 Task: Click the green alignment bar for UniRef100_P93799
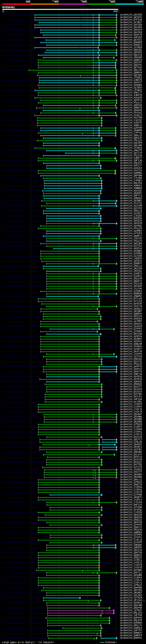click(x=70, y=118)
